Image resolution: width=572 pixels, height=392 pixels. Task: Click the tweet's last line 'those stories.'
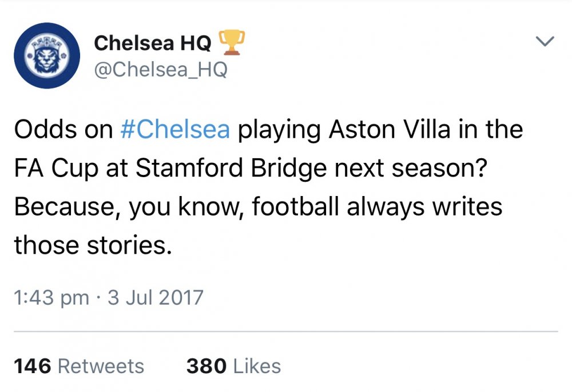93,245
